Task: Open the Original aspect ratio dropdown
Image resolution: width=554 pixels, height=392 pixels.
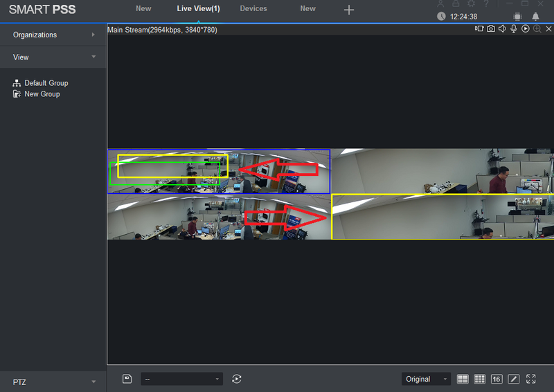Action: point(426,379)
